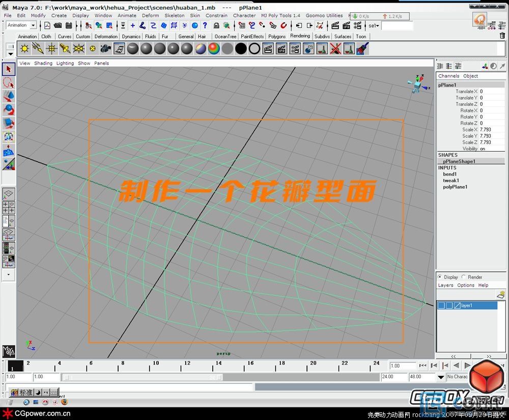Click the new scene icon
Viewport: 509px width, 420px height.
(x=47, y=25)
